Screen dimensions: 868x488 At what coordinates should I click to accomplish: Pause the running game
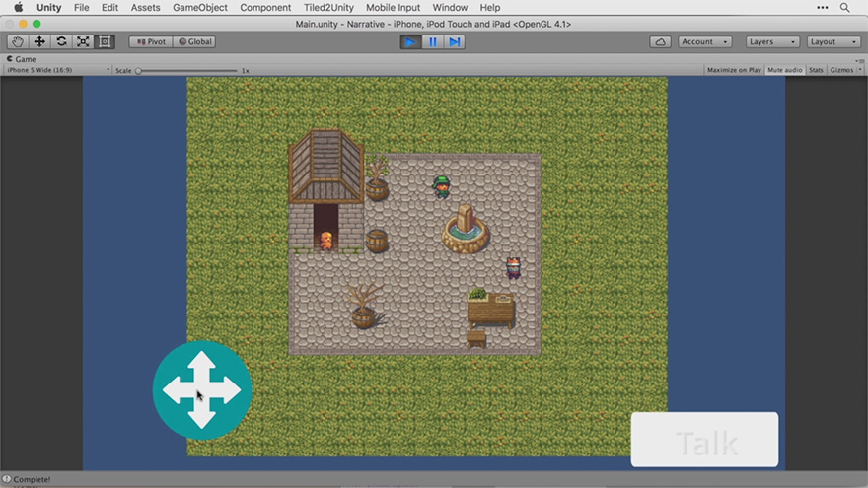(x=433, y=42)
